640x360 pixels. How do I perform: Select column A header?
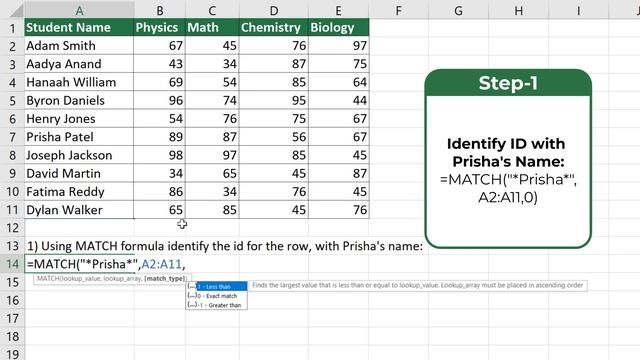click(x=80, y=10)
